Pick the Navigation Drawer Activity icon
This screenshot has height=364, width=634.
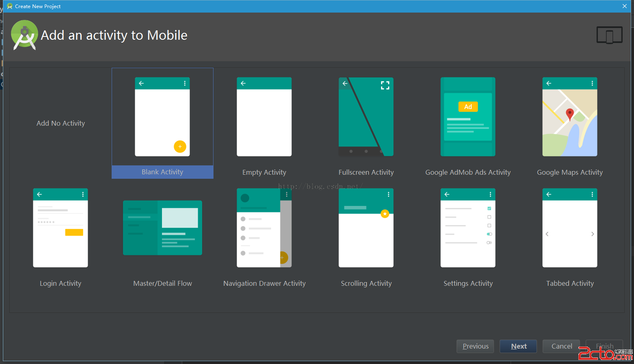click(x=264, y=228)
